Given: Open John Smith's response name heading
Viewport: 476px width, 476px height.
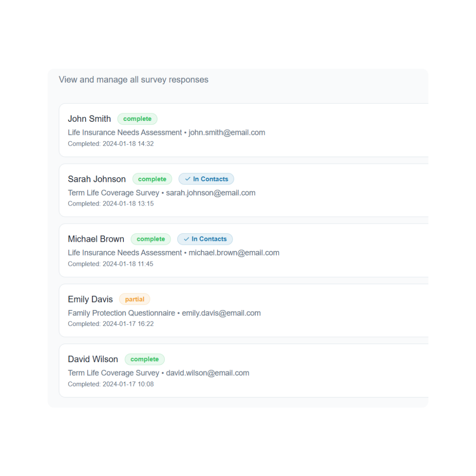Looking at the screenshot, I should tap(89, 119).
